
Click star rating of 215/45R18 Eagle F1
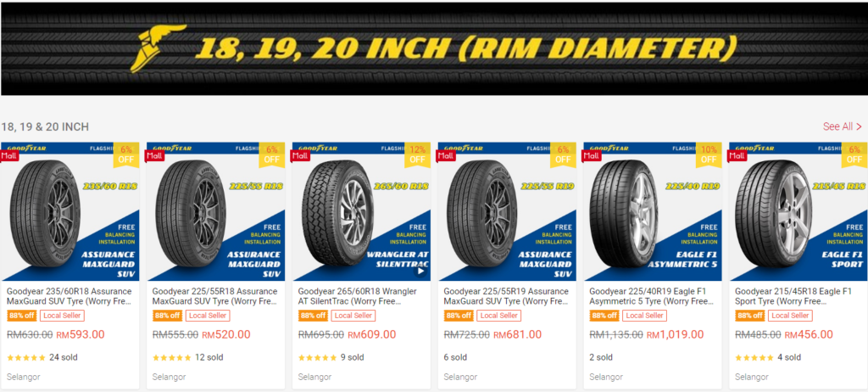pos(754,357)
